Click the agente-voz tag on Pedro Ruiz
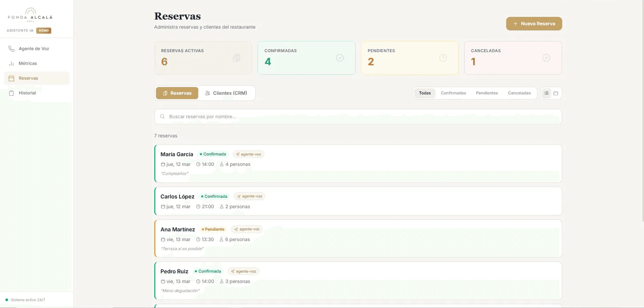The image size is (644, 308). [243, 271]
